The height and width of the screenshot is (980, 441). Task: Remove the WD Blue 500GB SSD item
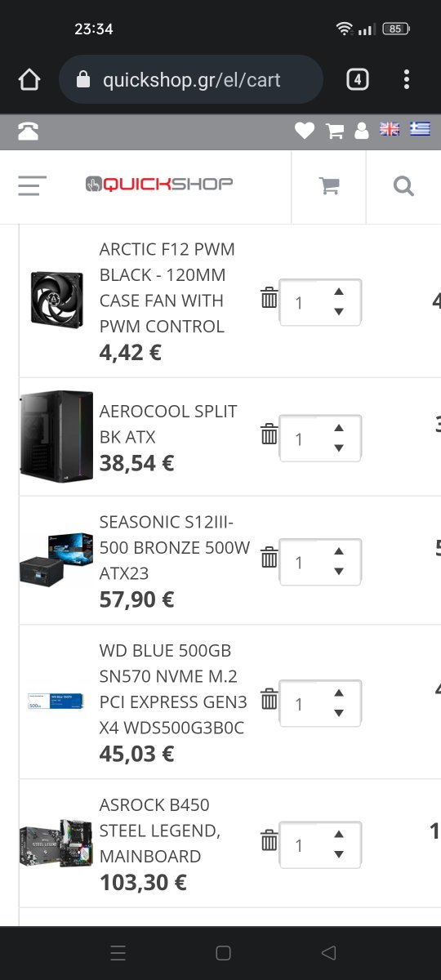tap(269, 699)
